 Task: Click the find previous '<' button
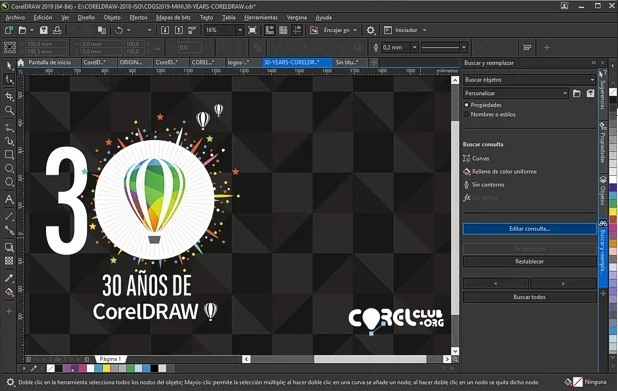pos(495,283)
